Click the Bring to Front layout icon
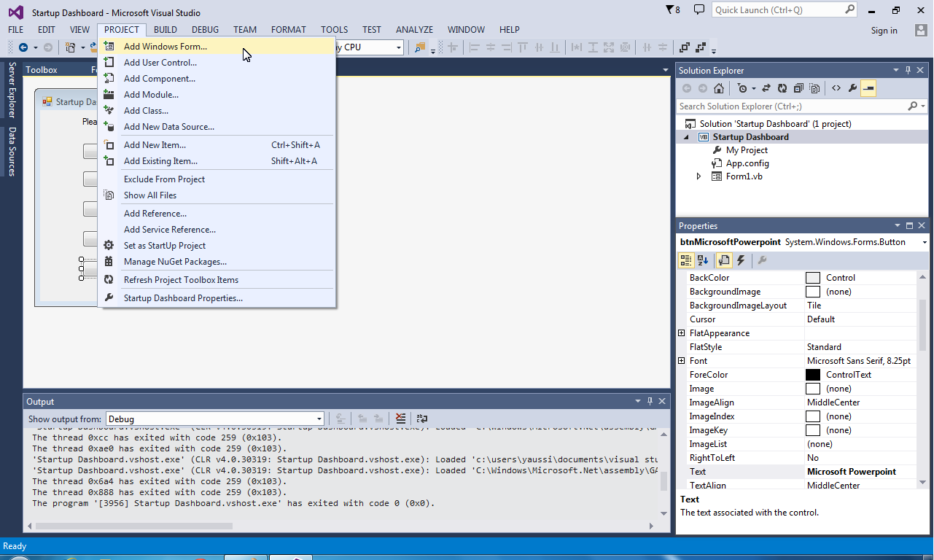 [x=685, y=47]
